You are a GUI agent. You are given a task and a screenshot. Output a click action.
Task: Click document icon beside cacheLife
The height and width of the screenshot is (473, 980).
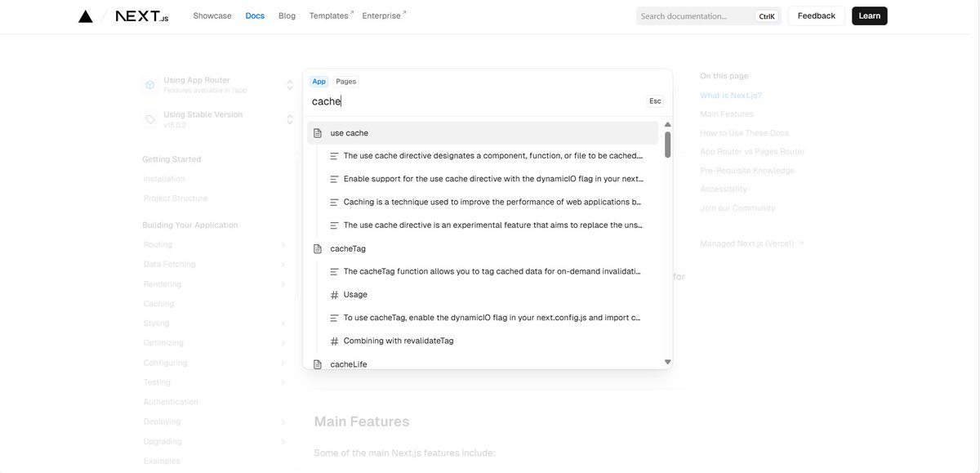pos(318,364)
